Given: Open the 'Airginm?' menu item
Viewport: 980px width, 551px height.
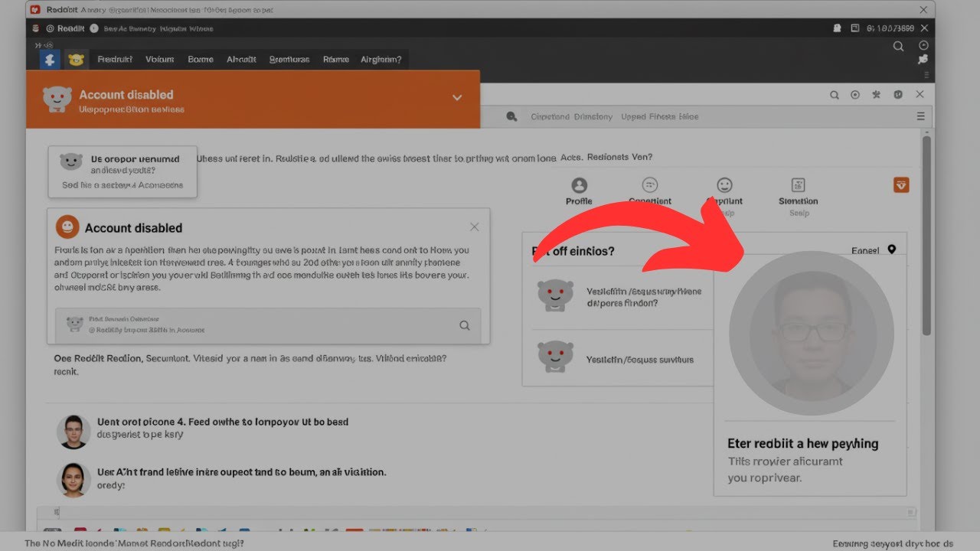Looking at the screenshot, I should coord(381,59).
